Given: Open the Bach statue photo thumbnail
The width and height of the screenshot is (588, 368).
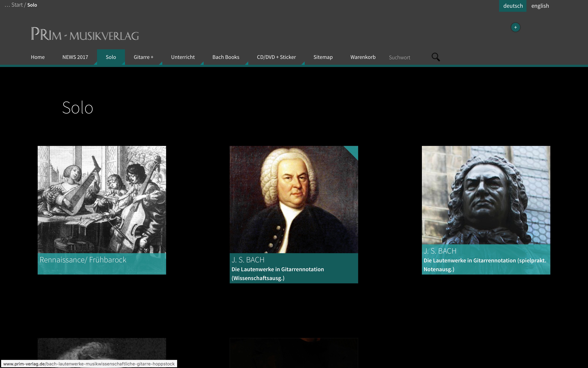Looking at the screenshot, I should [x=486, y=195].
